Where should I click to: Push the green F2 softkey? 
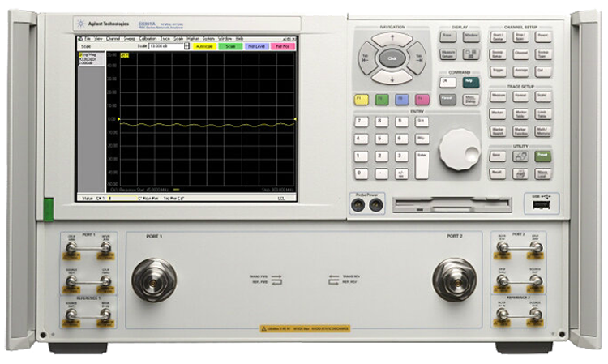[x=382, y=100]
